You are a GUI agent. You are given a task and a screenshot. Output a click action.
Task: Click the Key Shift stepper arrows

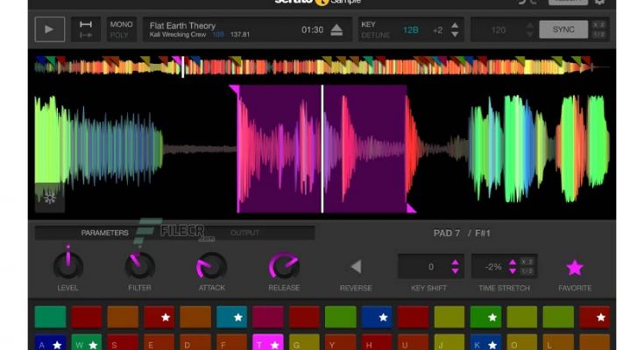(x=455, y=267)
